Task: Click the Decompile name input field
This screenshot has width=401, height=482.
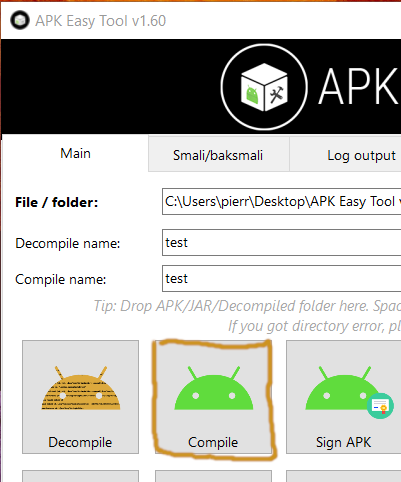Action: point(282,243)
